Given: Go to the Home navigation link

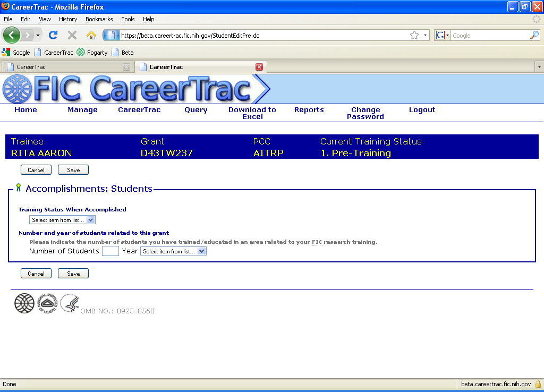Looking at the screenshot, I should [x=25, y=109].
